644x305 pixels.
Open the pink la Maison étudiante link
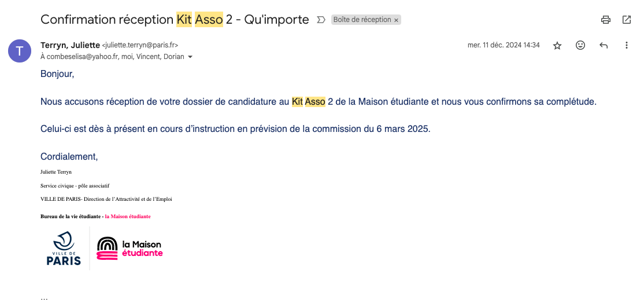coord(128,216)
